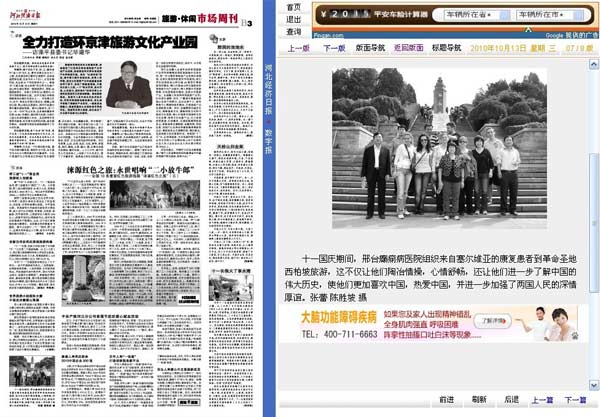Click the 河北经济日报 newspaper logo
Image resolution: width=600 pixels, height=417 pixels.
pyautogui.click(x=25, y=15)
